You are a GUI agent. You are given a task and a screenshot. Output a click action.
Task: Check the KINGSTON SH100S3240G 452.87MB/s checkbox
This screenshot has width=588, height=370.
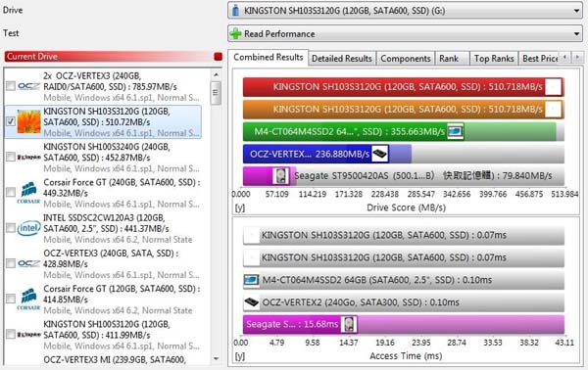pos(11,157)
